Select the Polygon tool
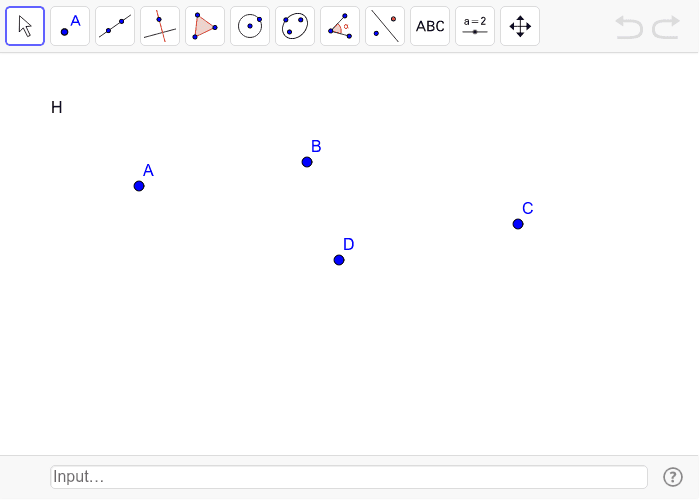Screen dimensions: 700x500 [205, 26]
